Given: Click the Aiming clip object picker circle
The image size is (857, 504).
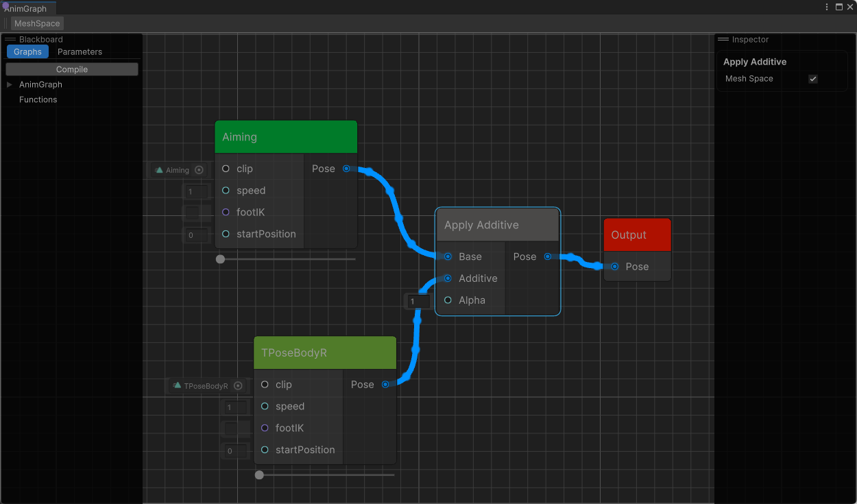Looking at the screenshot, I should click(199, 170).
